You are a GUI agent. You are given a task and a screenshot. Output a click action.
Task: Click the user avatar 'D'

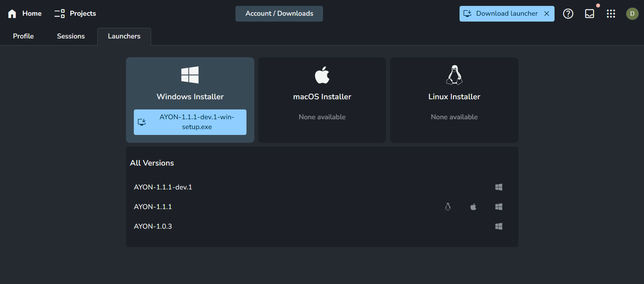tap(632, 14)
